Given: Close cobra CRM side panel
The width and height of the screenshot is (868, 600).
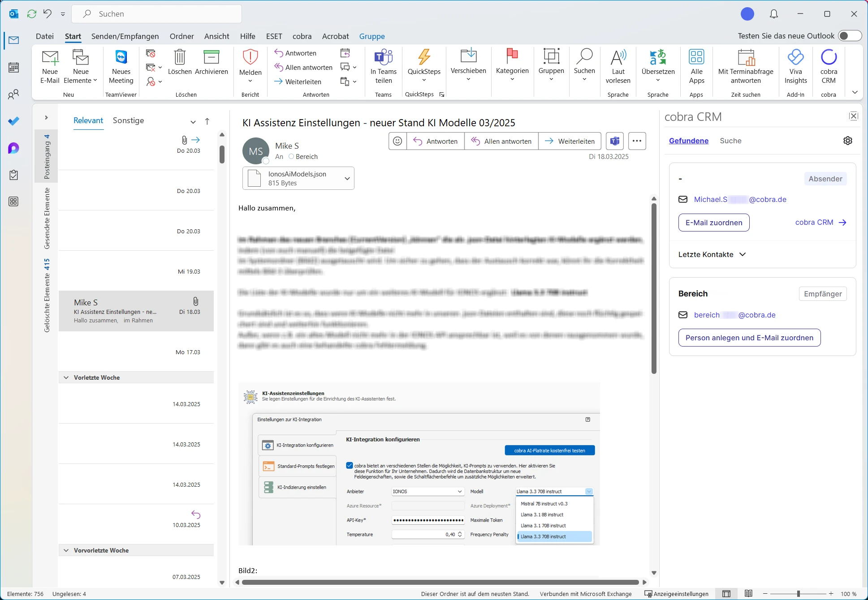Looking at the screenshot, I should pos(854,116).
